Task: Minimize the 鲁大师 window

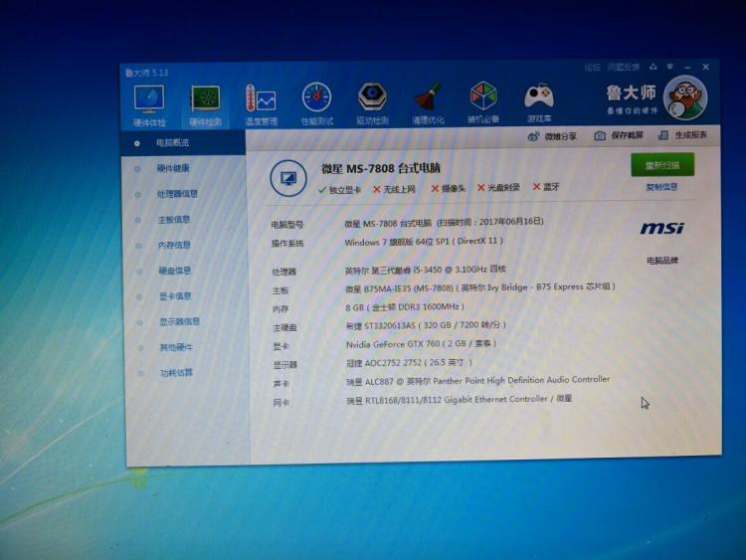Action: (x=688, y=67)
